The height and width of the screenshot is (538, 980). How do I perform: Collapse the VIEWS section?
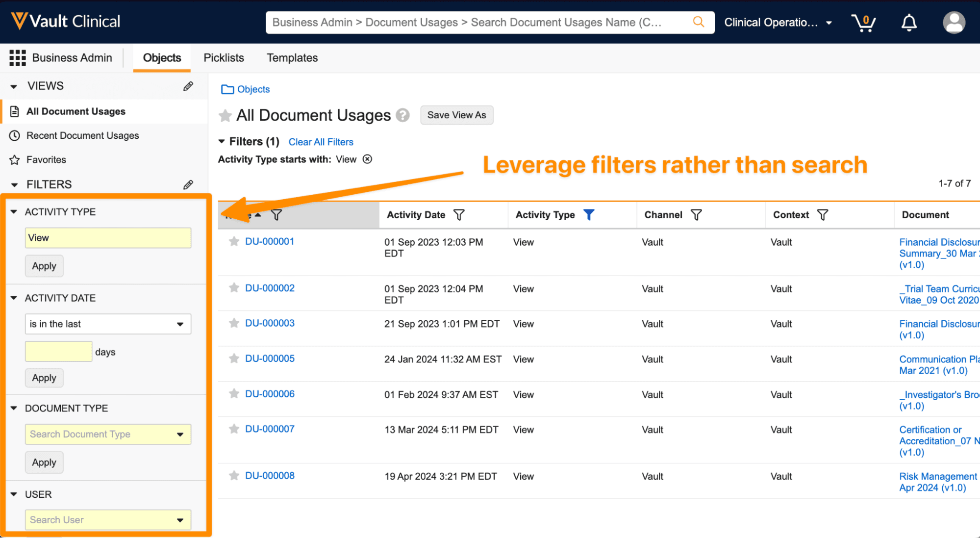(x=14, y=86)
